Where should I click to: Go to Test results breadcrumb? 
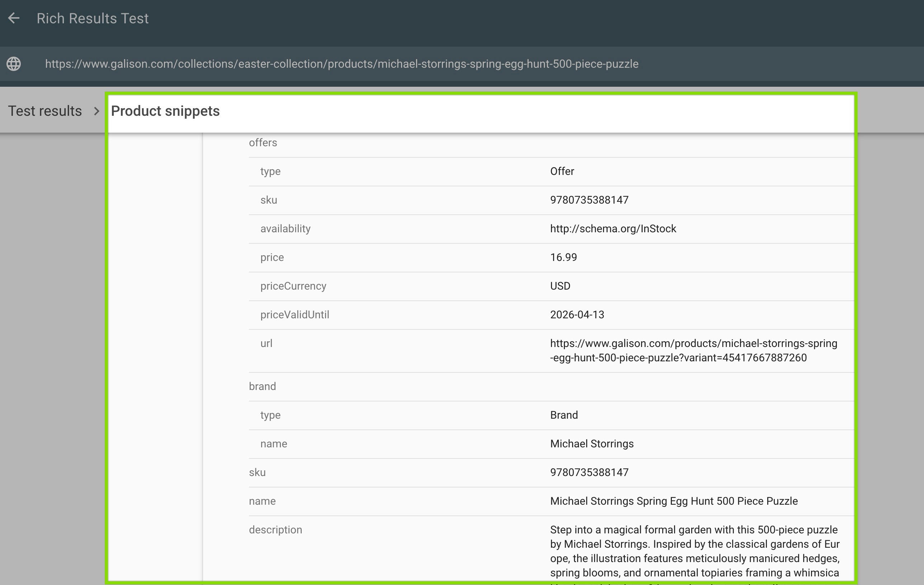(x=45, y=111)
